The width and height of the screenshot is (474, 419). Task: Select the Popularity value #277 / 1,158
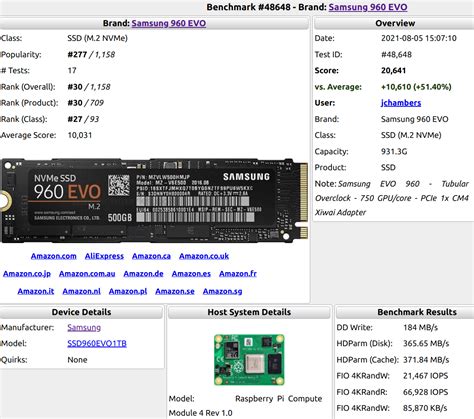tap(91, 54)
